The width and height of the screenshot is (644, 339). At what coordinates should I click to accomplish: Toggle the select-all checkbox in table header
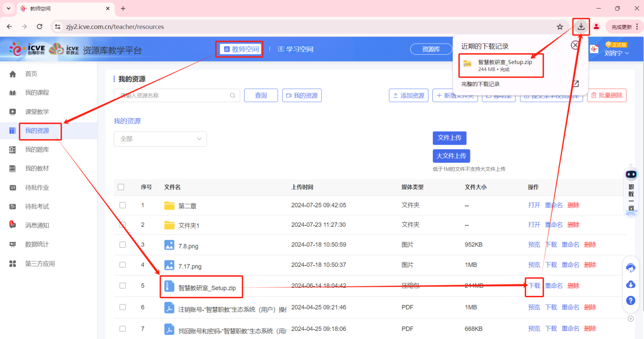(121, 187)
